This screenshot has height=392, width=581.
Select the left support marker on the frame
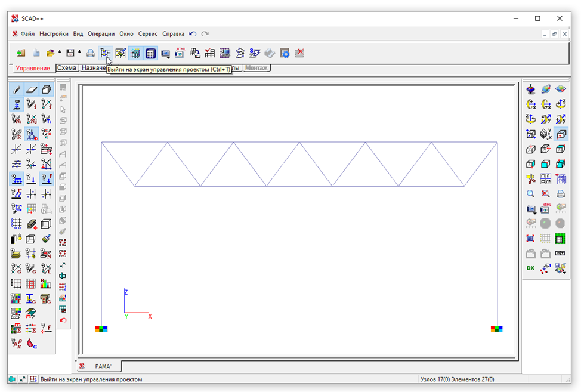pyautogui.click(x=101, y=329)
